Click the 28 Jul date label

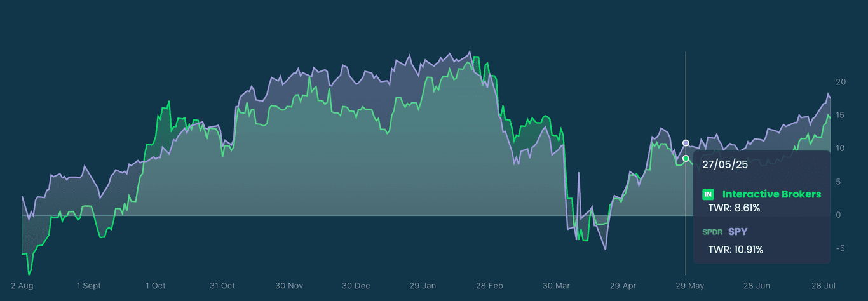[x=823, y=286]
